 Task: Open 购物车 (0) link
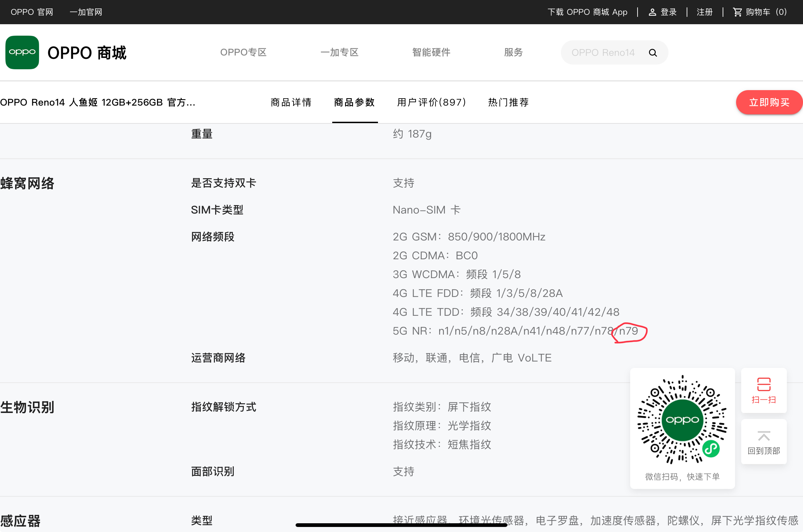pyautogui.click(x=766, y=12)
